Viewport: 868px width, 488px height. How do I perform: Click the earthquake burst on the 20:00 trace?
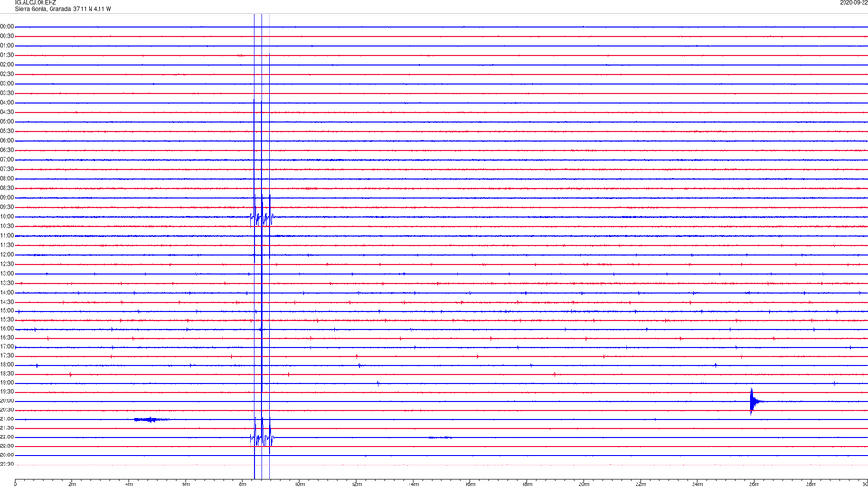pyautogui.click(x=756, y=401)
